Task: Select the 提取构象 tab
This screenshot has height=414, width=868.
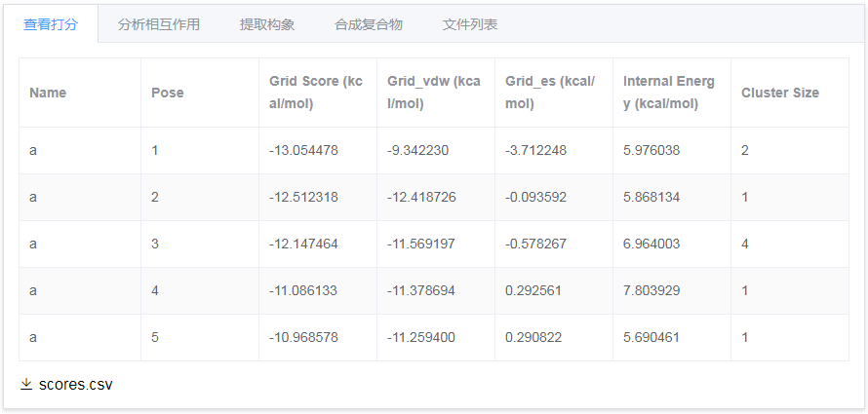Action: pos(267,24)
